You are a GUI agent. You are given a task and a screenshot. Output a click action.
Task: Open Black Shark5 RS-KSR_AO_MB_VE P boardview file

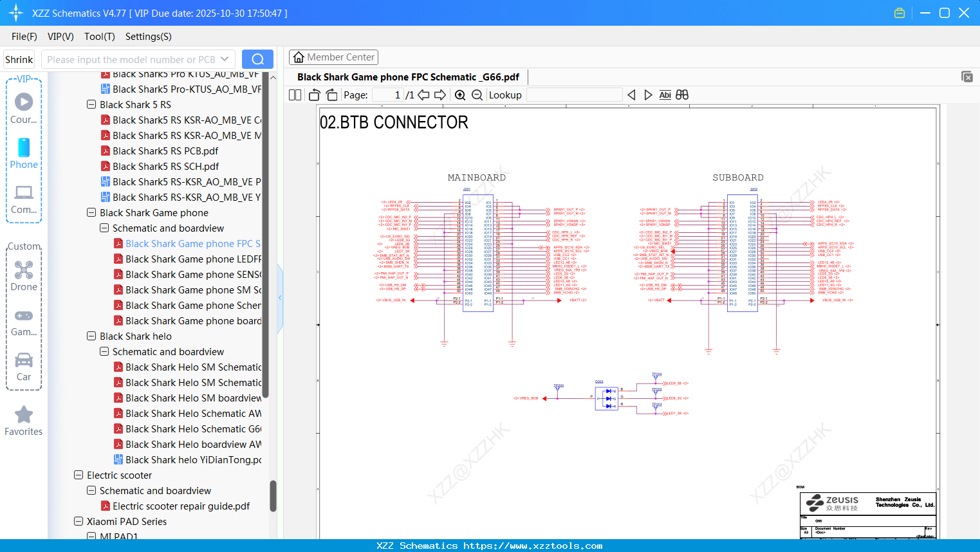coord(181,182)
